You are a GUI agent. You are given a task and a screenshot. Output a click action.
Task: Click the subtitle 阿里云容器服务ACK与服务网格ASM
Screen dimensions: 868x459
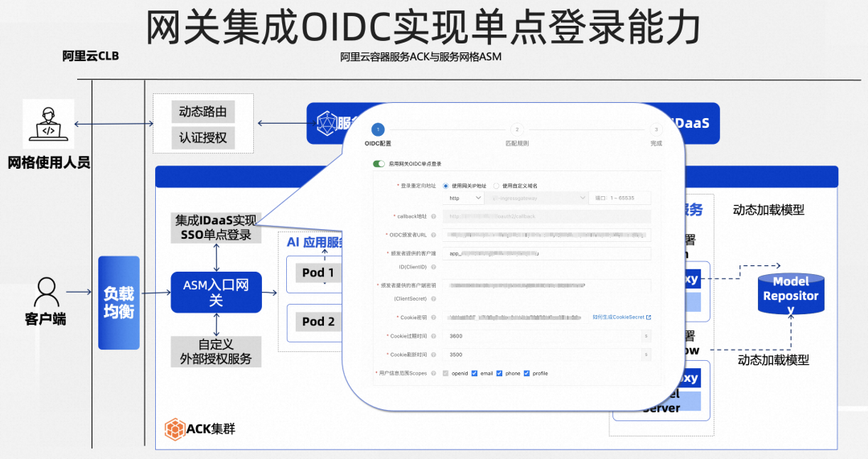tap(420, 56)
